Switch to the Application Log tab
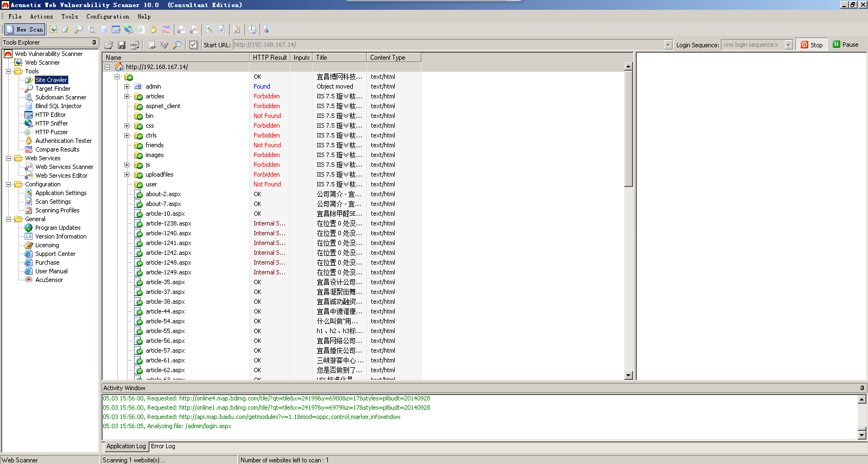Image resolution: width=868 pixels, height=464 pixels. tap(126, 446)
